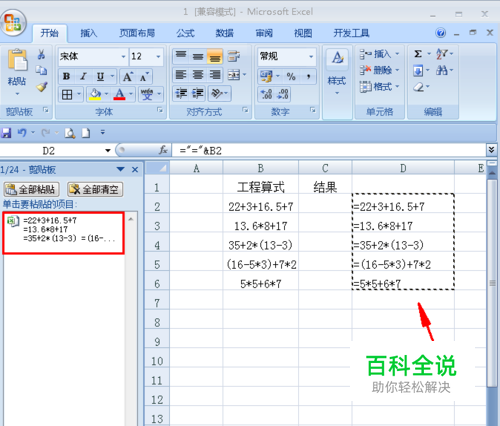Switch to the 审阅 ribbon tab
500x426 pixels.
coord(264,33)
